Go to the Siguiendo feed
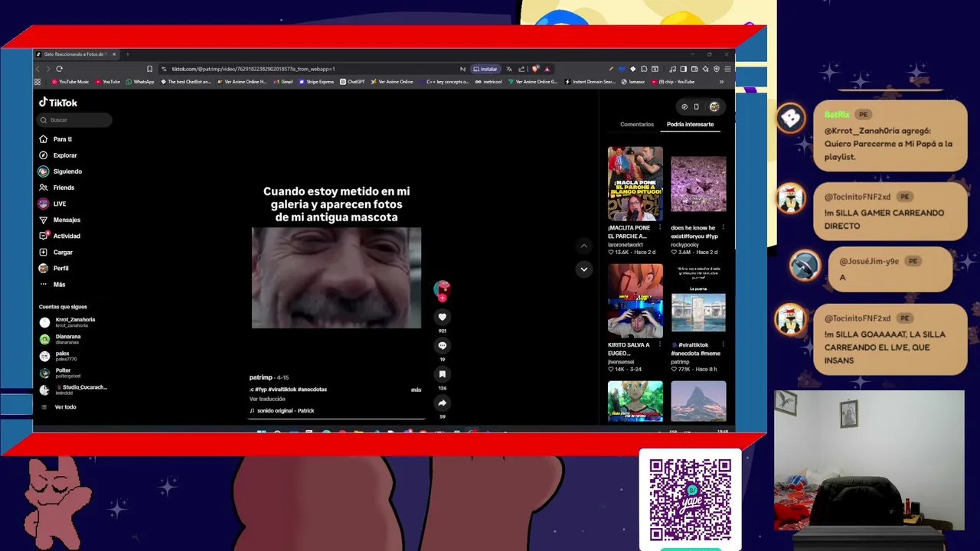 (x=60, y=171)
